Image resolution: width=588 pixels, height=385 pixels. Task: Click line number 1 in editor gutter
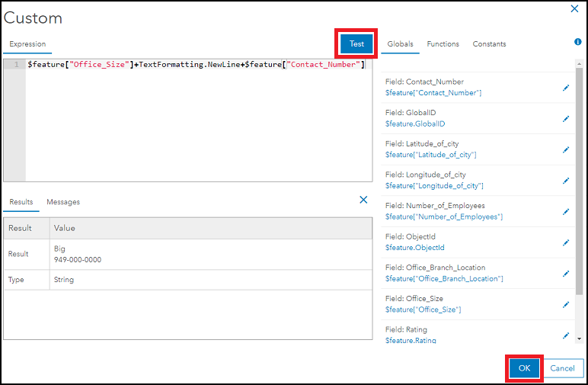[x=16, y=64]
